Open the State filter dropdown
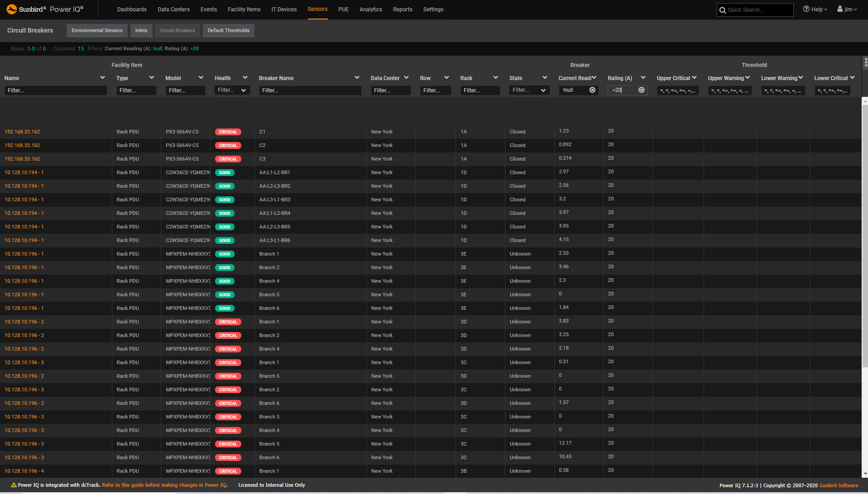This screenshot has height=494, width=868. click(543, 90)
